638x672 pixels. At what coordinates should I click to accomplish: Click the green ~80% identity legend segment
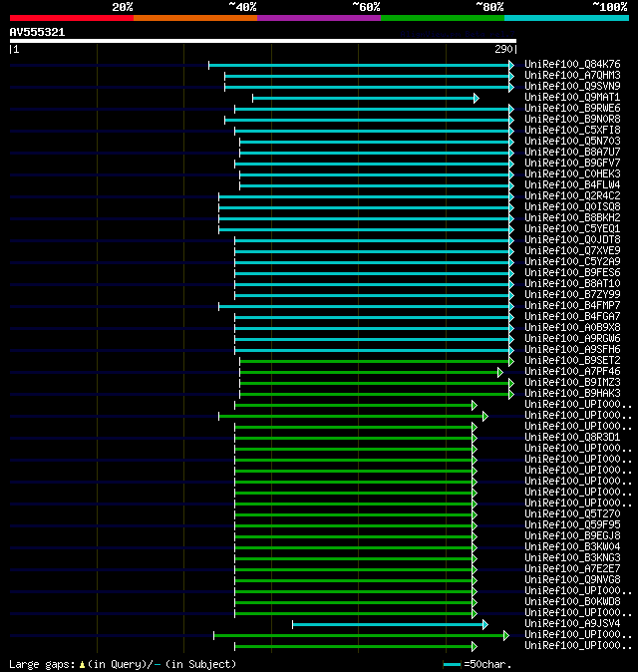tap(443, 18)
